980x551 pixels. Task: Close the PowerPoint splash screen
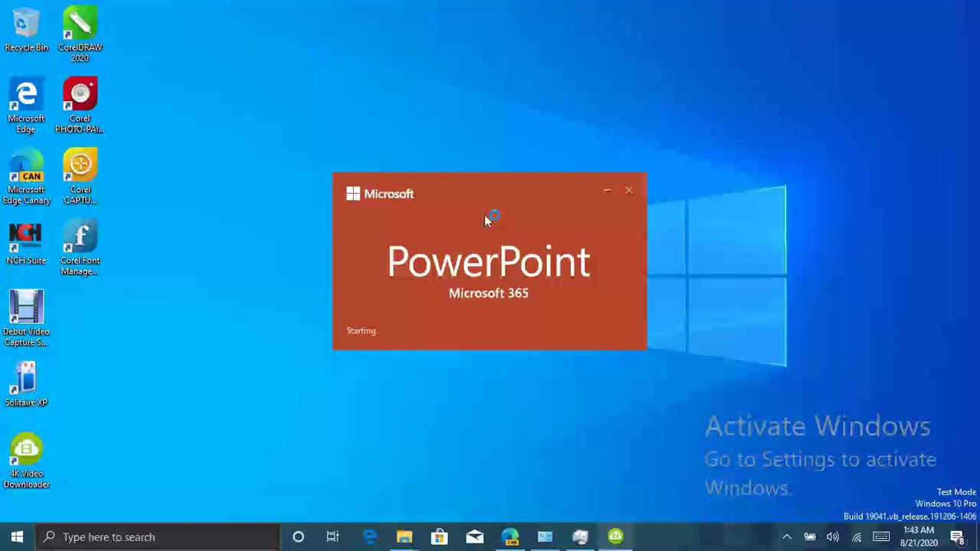(x=629, y=191)
